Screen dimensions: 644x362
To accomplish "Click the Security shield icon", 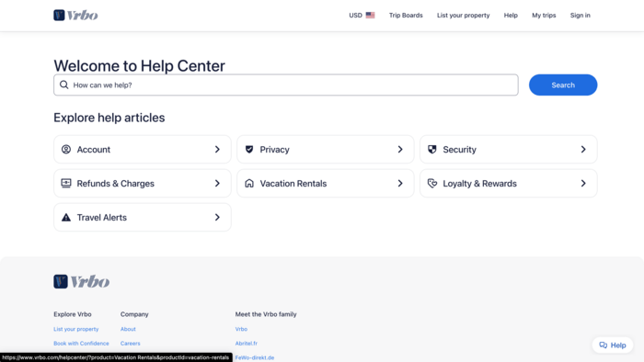I will 432,149.
